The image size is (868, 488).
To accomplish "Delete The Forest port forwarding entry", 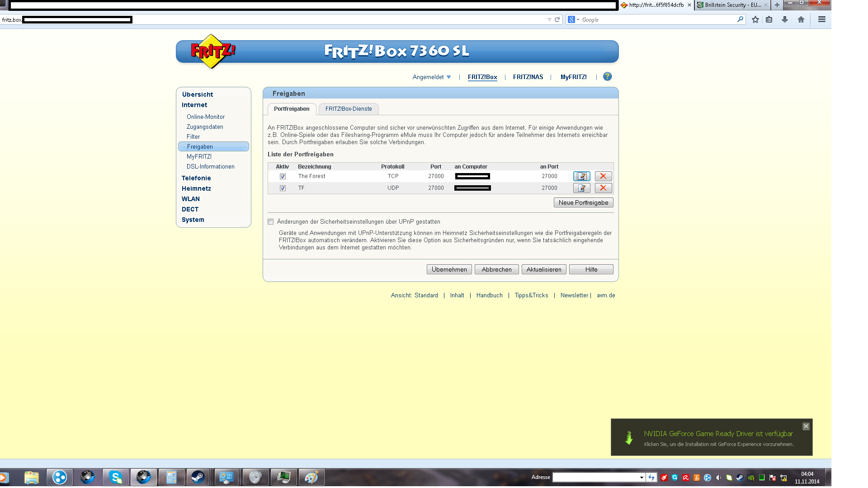I will click(603, 176).
